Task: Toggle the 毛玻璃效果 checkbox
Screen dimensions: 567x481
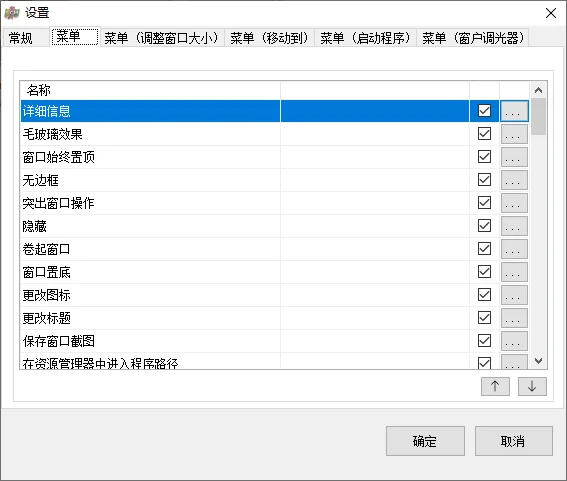Action: pyautogui.click(x=484, y=134)
